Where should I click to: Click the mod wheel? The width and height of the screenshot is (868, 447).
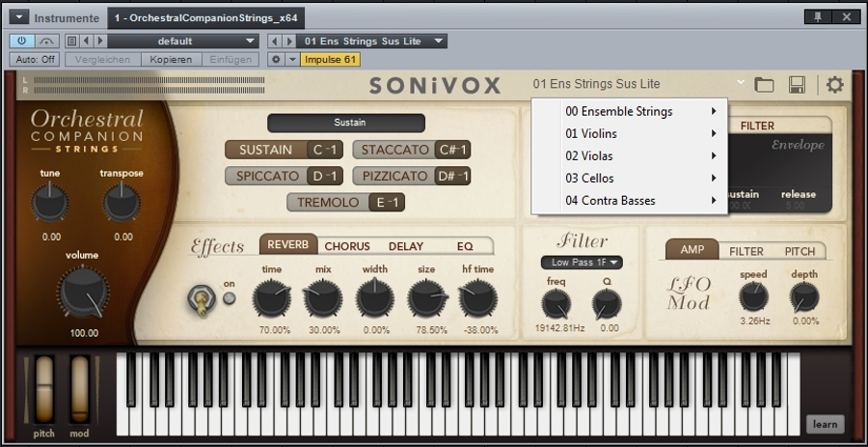[x=80, y=389]
